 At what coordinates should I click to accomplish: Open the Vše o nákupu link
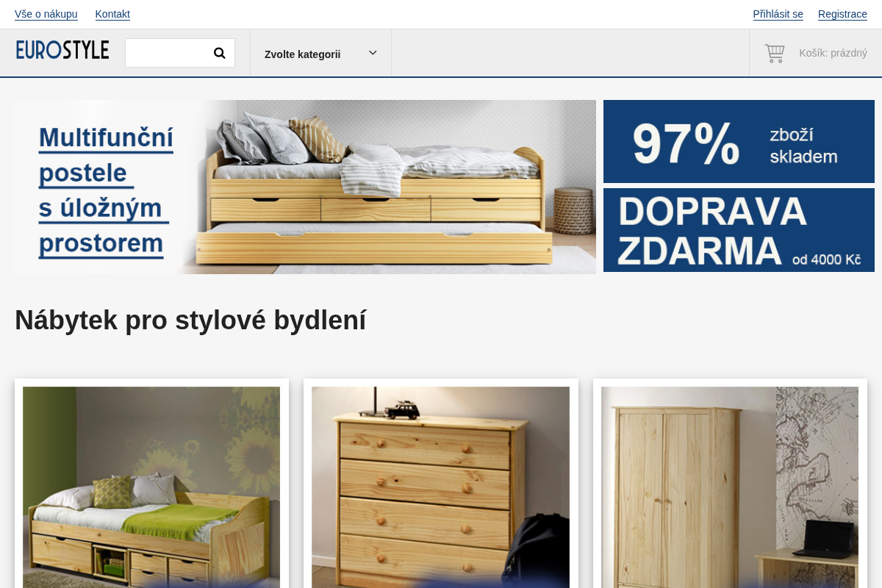(x=46, y=14)
